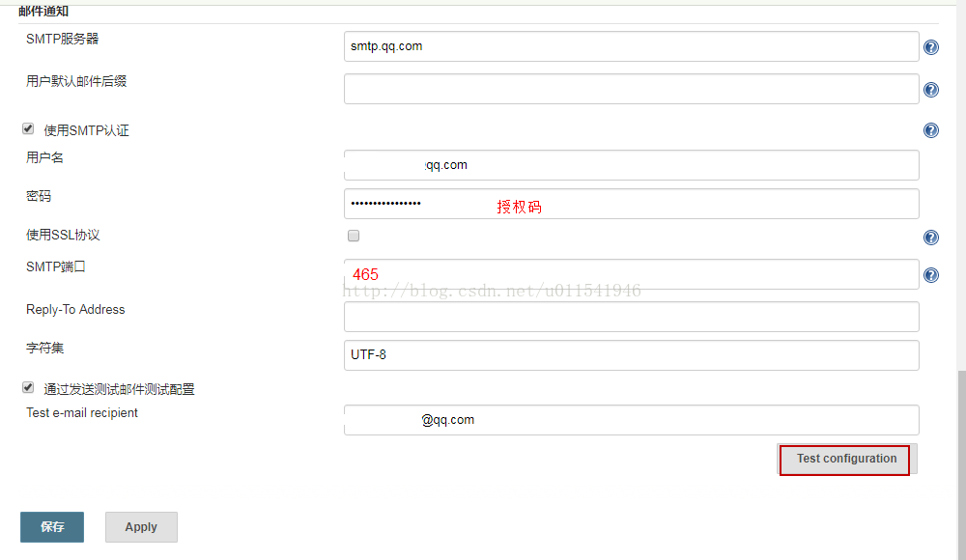Enable the 使用SSL协议 checkbox
Screen dimensions: 966x560
point(353,235)
